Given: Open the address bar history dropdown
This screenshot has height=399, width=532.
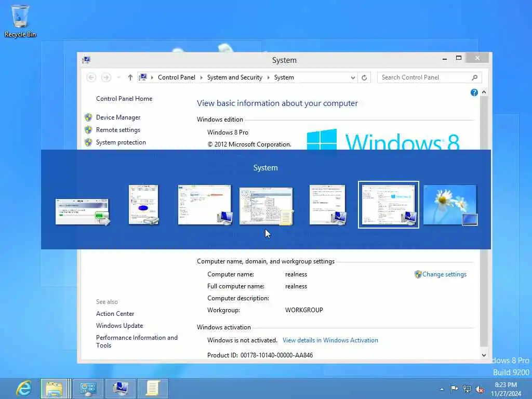Looking at the screenshot, I should (x=353, y=78).
